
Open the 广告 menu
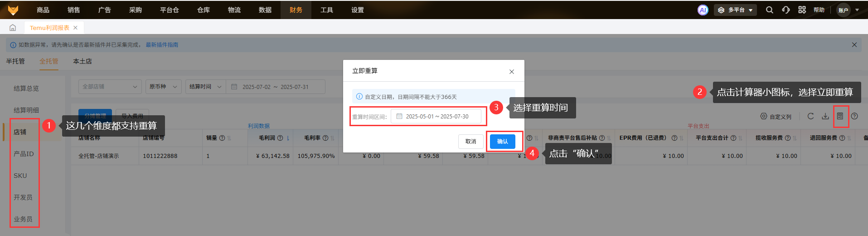tap(105, 10)
